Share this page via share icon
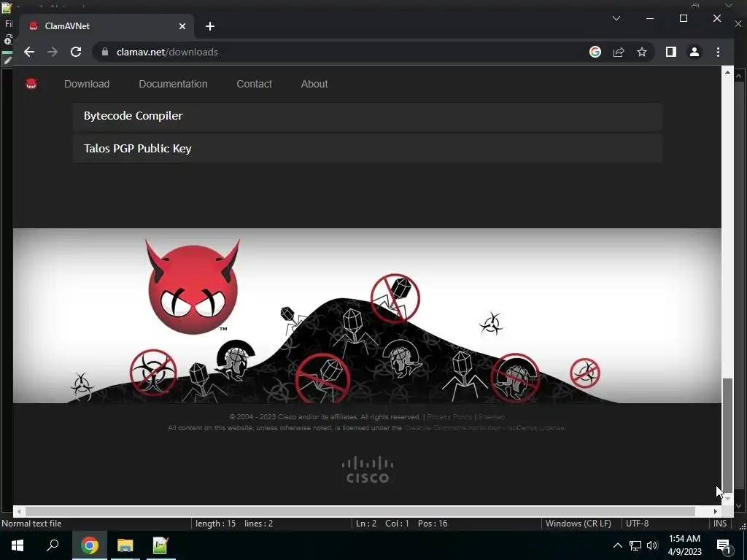Viewport: 747px width, 560px height. pyautogui.click(x=619, y=52)
